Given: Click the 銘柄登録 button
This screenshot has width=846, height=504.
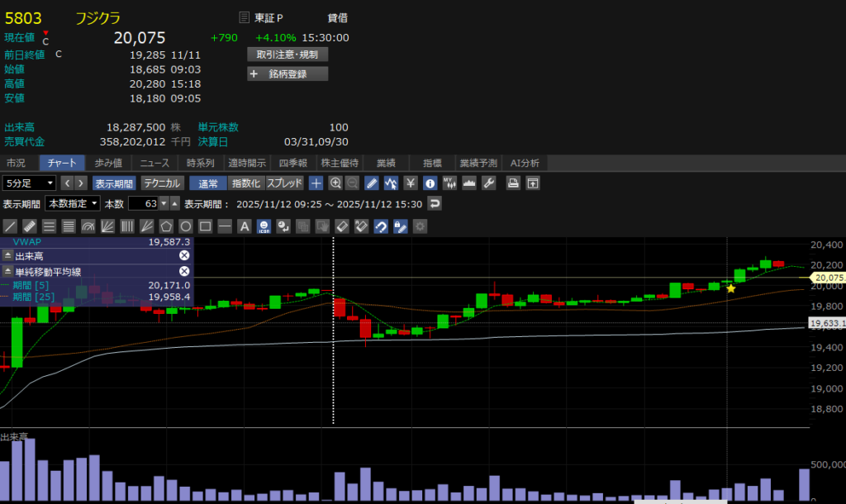Looking at the screenshot, I should [x=288, y=74].
